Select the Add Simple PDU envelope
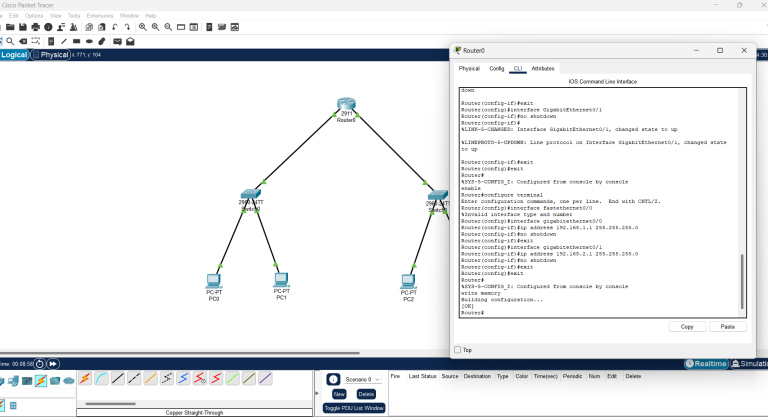This screenshot has height=417, width=768. (x=117, y=41)
